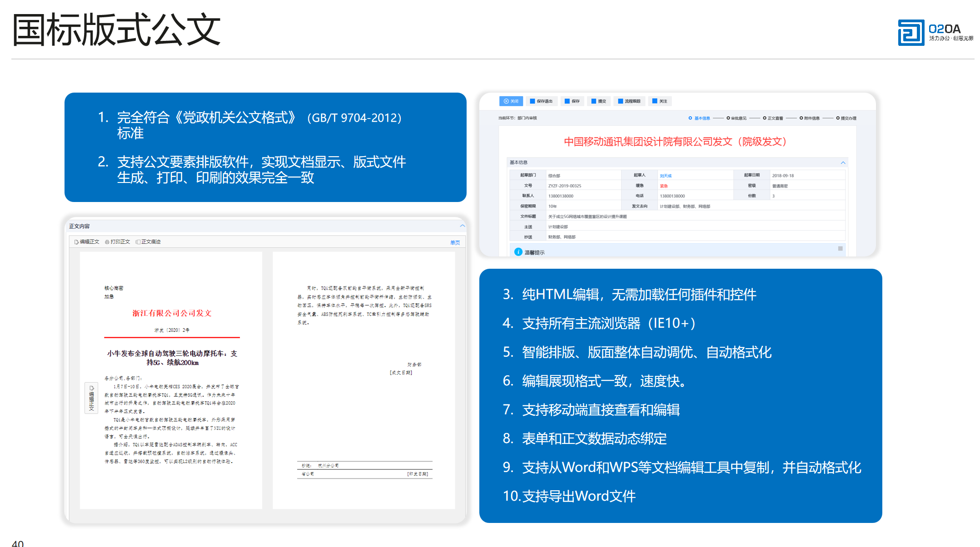Click 编辑正文 in the document toolbar
Viewport: 980px width, 547px height.
click(87, 242)
